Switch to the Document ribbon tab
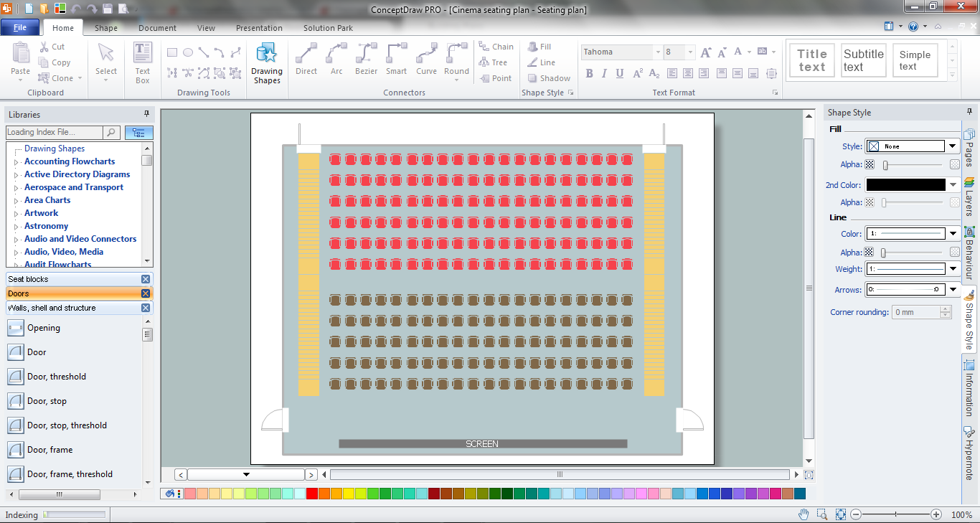This screenshot has width=980, height=523. [x=157, y=28]
